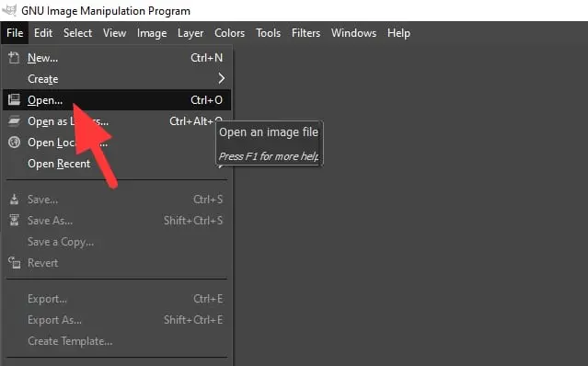This screenshot has height=366, width=588.
Task: Click Save a Copy... entry
Action: point(117,242)
